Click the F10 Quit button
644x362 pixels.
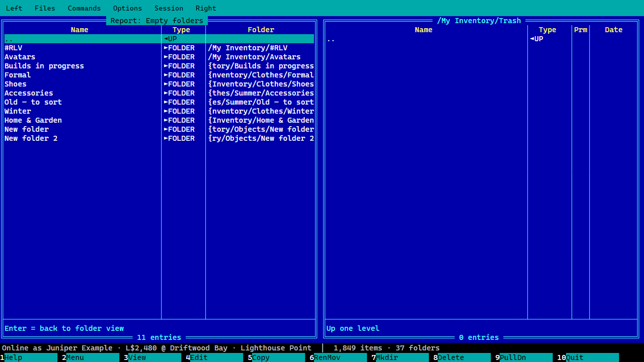588,357
